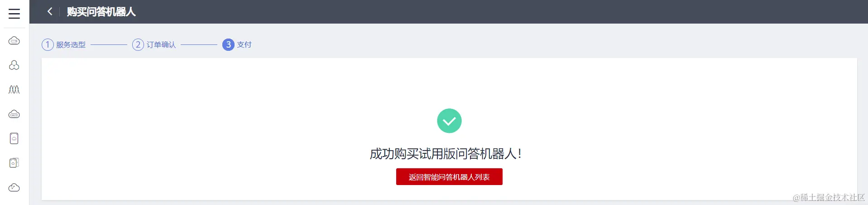Click the 成功购买试用版问答机器人 success message
The width and height of the screenshot is (868, 205).
[446, 154]
